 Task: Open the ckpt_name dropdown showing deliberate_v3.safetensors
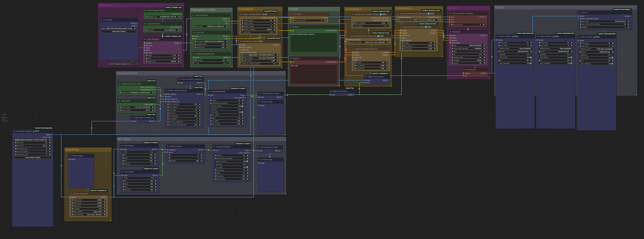coord(211,26)
